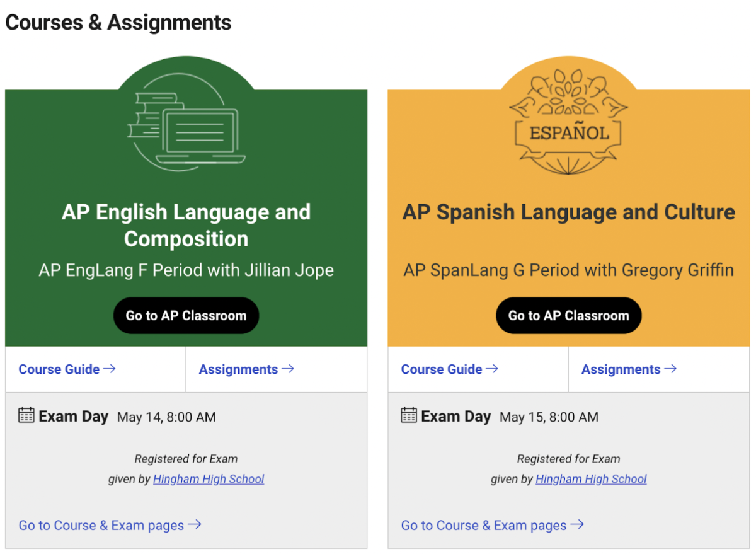Image resolution: width=756 pixels, height=554 pixels.
Task: Click 'Registered for Exam' under English course
Action: 186,459
